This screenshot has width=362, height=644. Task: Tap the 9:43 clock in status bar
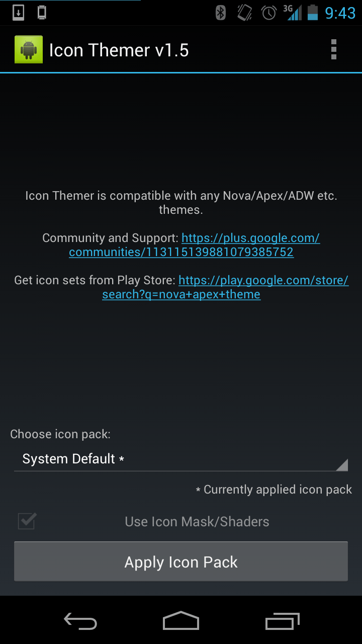[x=340, y=13]
